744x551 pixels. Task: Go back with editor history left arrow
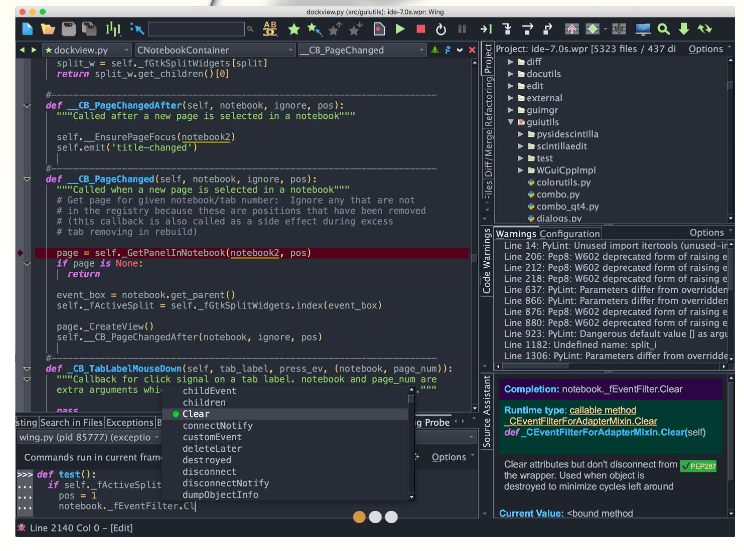[22, 50]
